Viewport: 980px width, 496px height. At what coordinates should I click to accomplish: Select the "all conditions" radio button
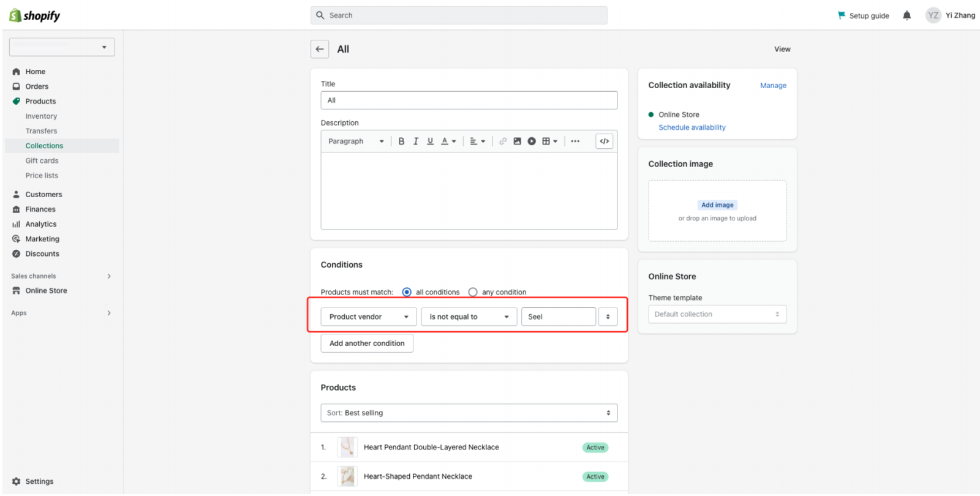(407, 292)
